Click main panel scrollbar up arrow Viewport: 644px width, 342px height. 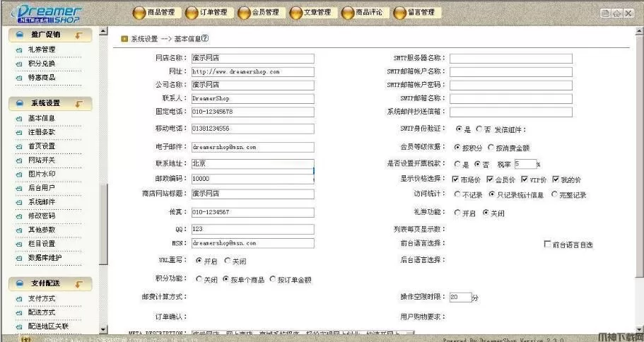pyautogui.click(x=640, y=30)
